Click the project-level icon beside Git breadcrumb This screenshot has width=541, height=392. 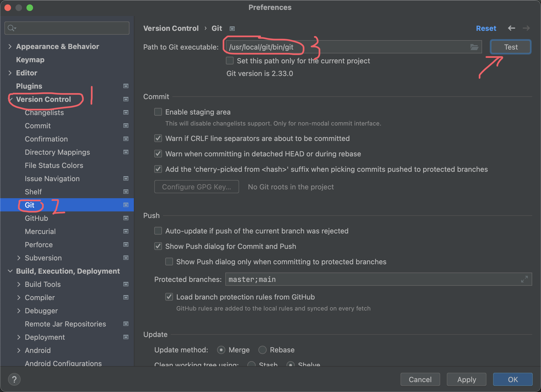click(x=232, y=29)
